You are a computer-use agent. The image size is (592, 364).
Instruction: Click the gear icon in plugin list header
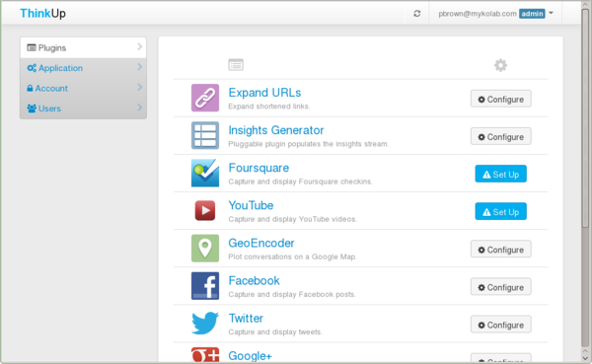pyautogui.click(x=500, y=65)
